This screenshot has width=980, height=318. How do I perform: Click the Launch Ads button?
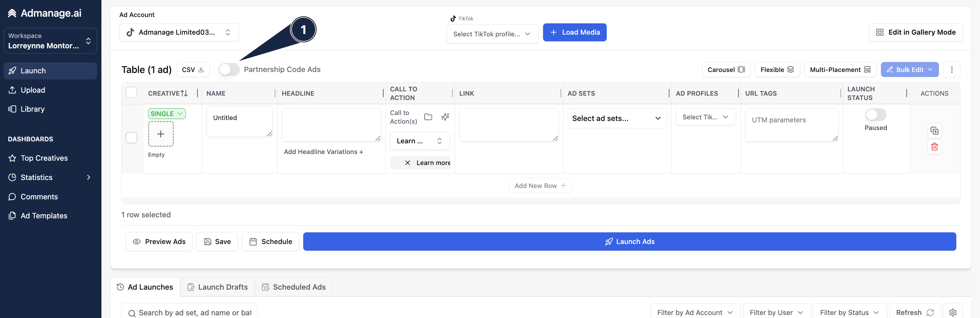[629, 242]
